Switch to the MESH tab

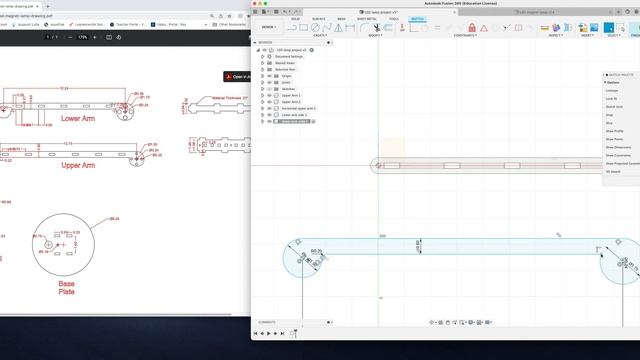(x=341, y=19)
